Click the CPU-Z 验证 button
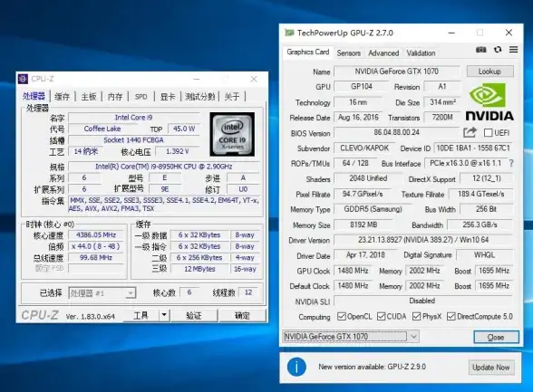 click(x=194, y=315)
